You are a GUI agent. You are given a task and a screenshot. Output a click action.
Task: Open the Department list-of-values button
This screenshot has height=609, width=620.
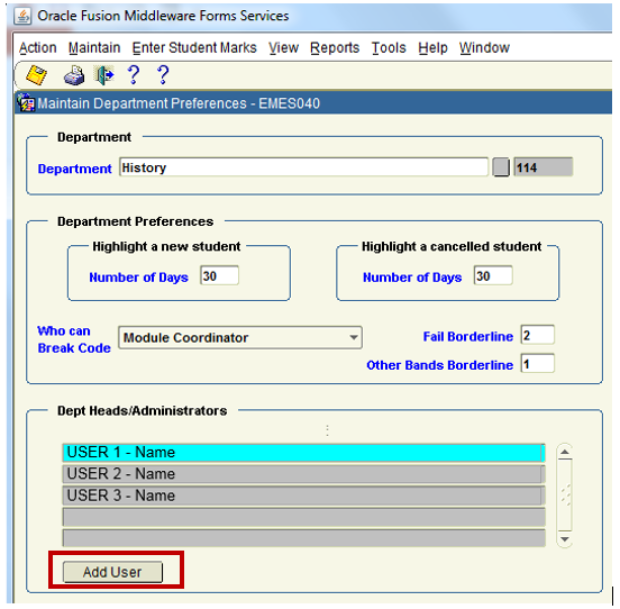[500, 168]
